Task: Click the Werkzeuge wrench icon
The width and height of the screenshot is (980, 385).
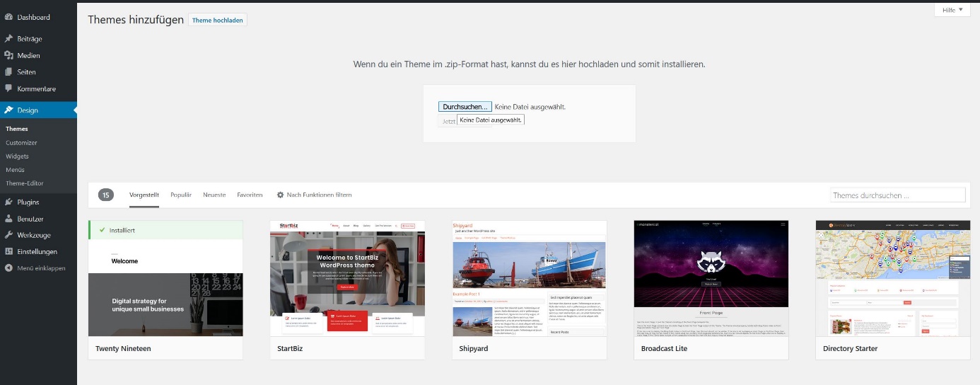Action: coord(8,235)
